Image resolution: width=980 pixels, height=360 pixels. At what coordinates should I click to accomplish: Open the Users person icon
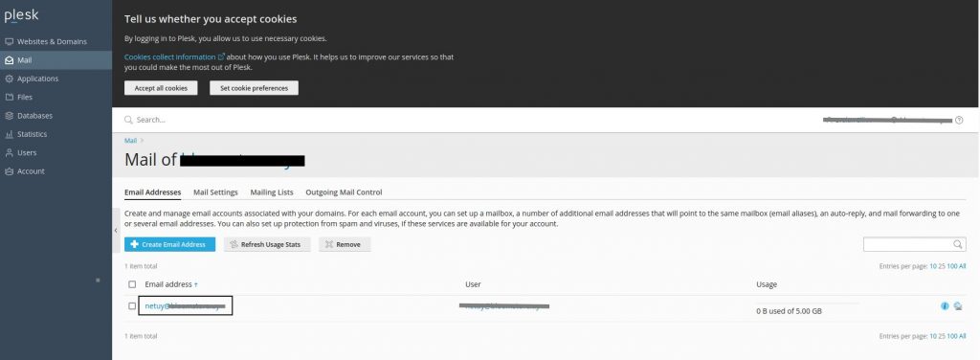(x=9, y=152)
